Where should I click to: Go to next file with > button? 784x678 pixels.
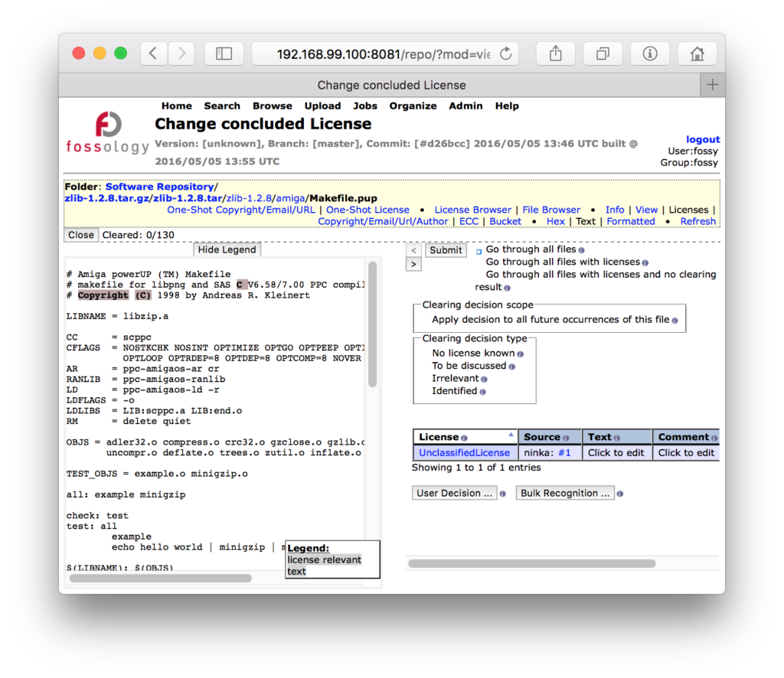click(x=413, y=264)
